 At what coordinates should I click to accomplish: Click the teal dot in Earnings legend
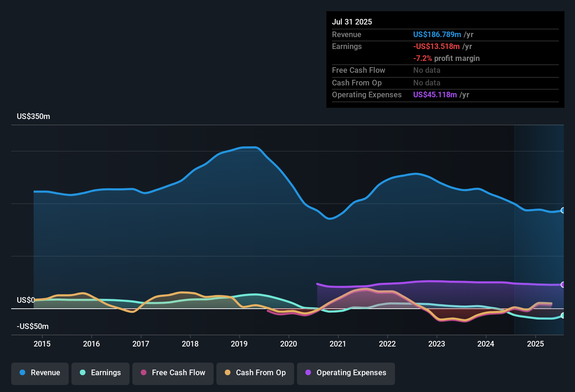pyautogui.click(x=83, y=372)
